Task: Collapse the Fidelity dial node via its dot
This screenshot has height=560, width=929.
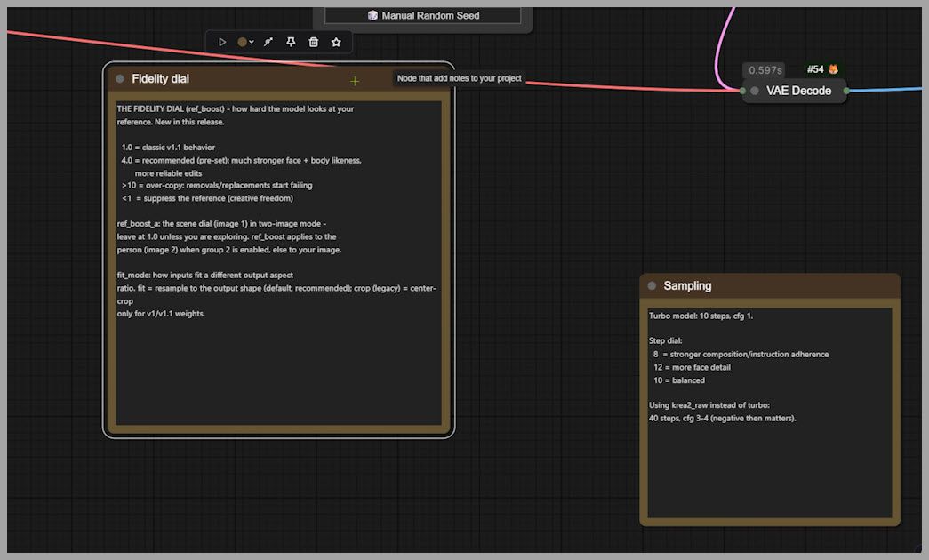Action: 120,79
